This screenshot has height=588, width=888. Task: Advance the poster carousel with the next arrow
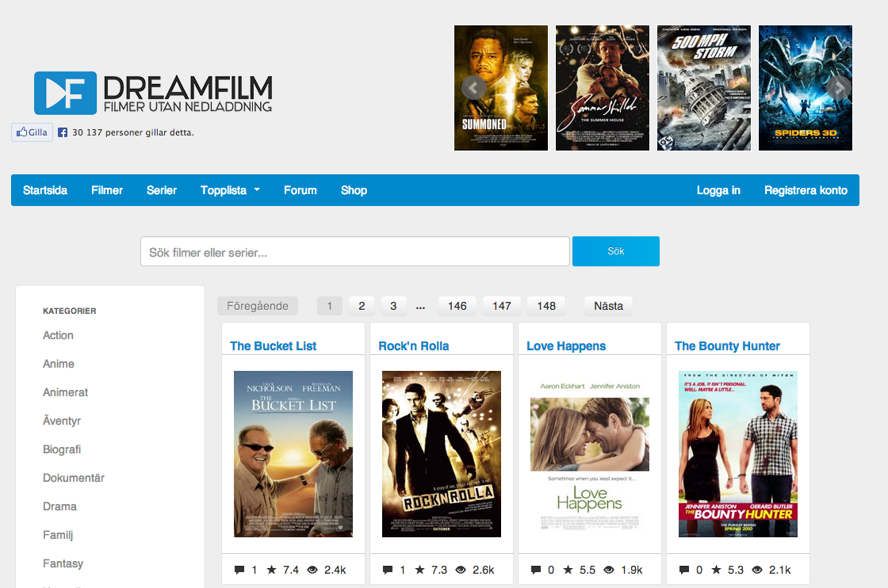838,88
